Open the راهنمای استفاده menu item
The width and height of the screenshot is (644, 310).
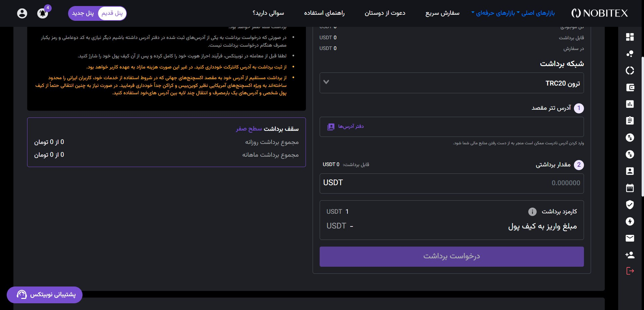pos(324,13)
